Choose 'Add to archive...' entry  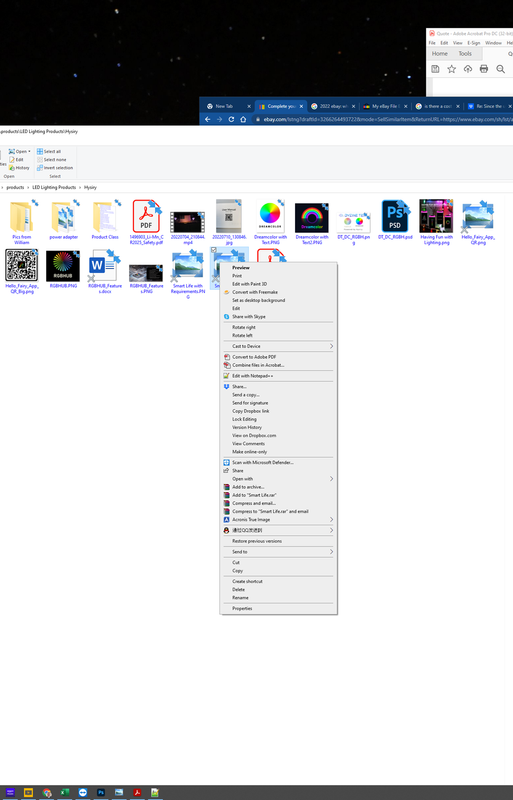pos(279,487)
